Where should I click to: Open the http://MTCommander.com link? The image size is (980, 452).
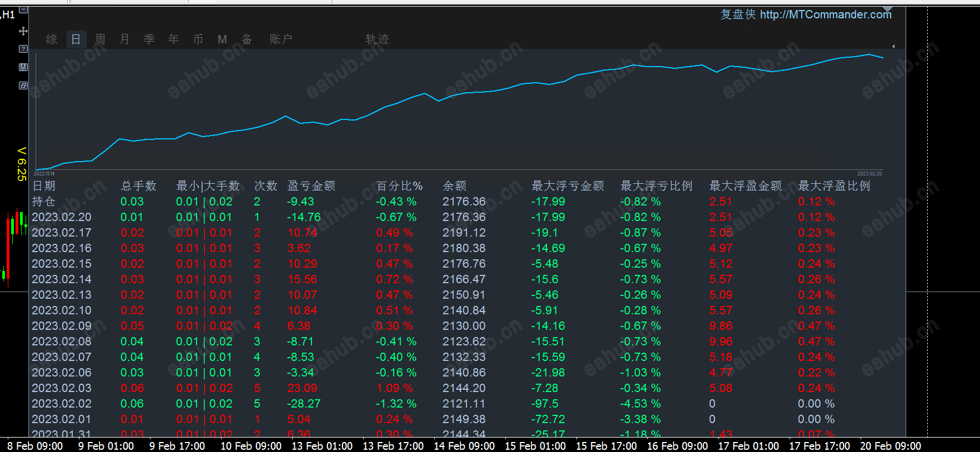pos(826,14)
